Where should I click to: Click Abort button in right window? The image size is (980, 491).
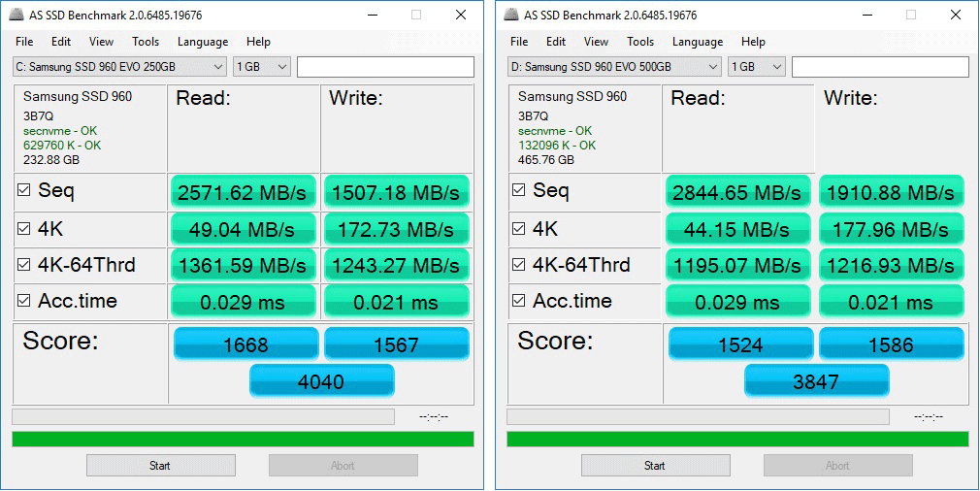[838, 466]
